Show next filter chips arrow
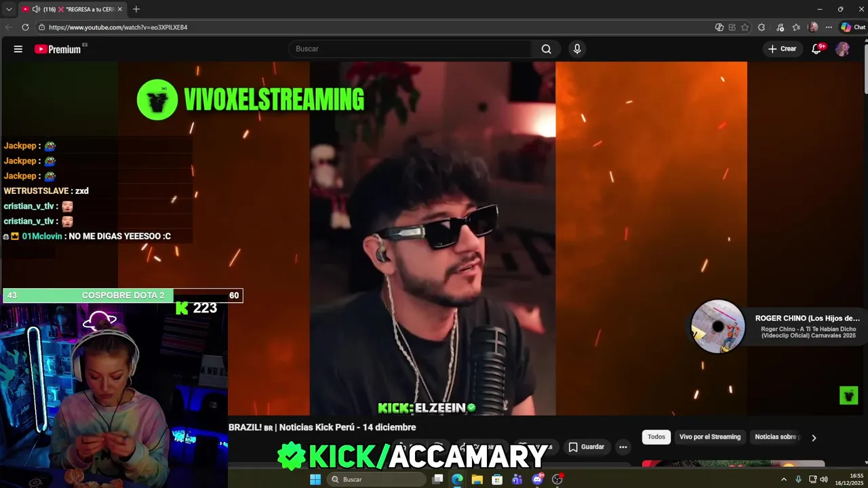Image resolution: width=868 pixels, height=488 pixels. pyautogui.click(x=814, y=437)
